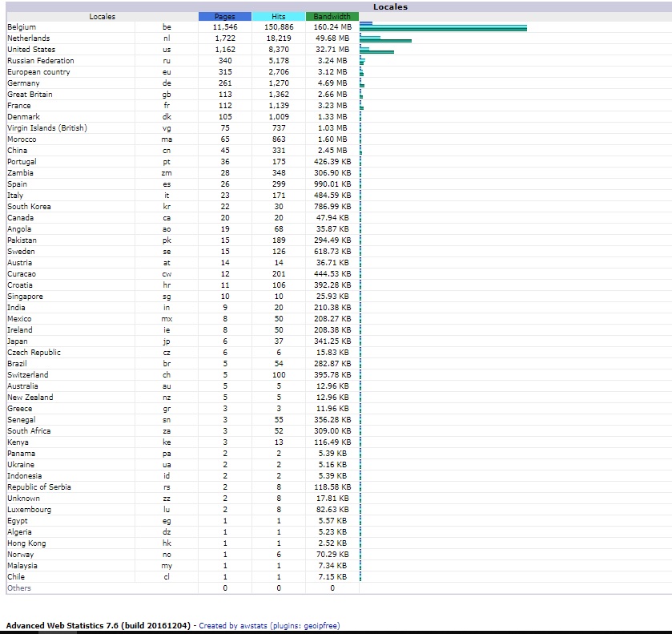
Task: Click the 'Others' row label
Action: [x=19, y=588]
